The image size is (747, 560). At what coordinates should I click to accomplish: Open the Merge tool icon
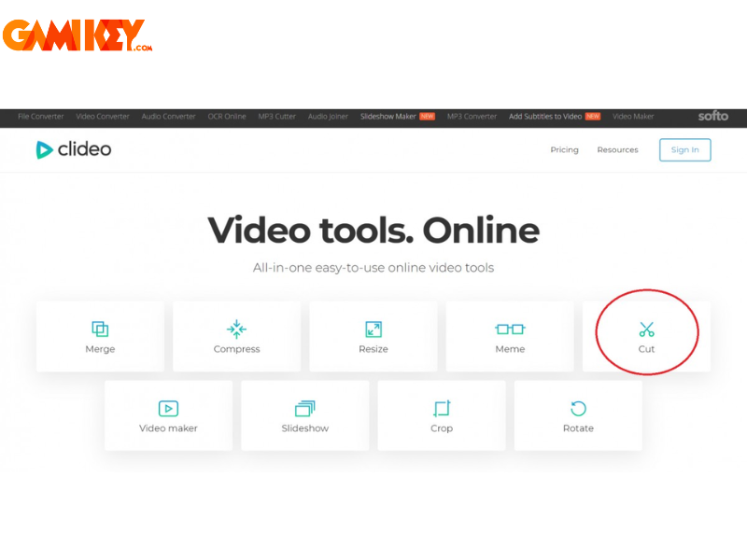point(100,329)
